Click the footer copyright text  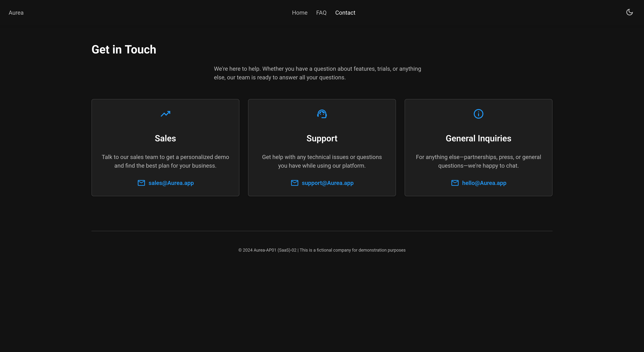click(x=322, y=250)
